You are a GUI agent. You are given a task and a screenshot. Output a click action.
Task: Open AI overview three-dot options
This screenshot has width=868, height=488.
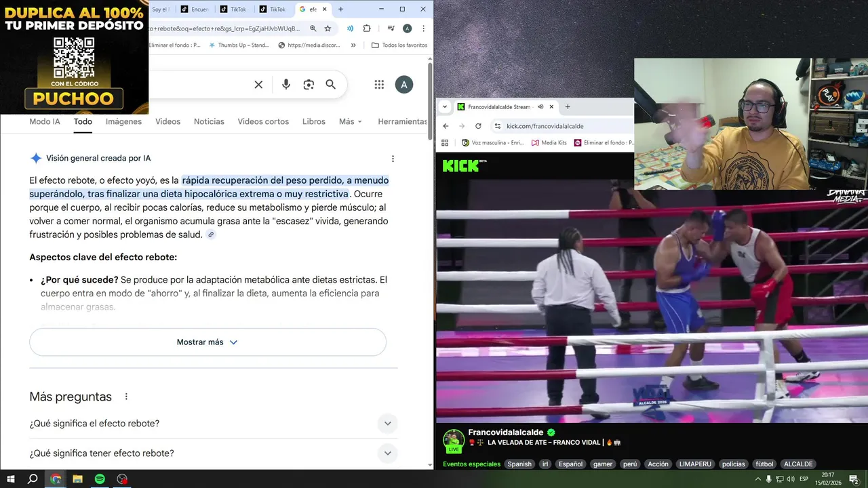[393, 159]
